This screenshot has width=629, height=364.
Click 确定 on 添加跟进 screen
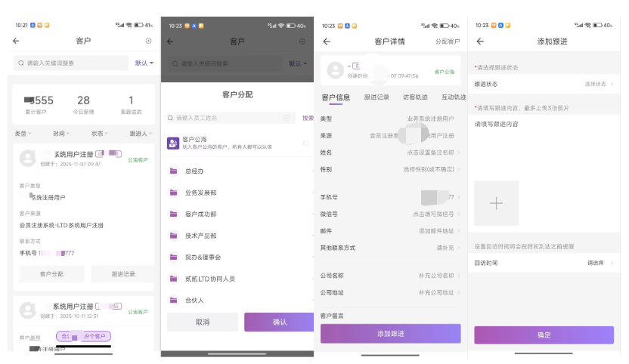click(544, 335)
